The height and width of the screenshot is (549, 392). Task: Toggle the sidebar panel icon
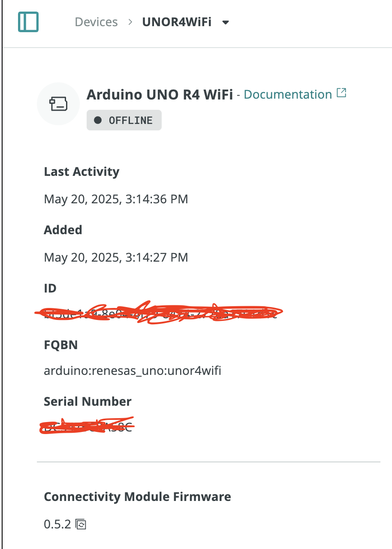pyautogui.click(x=28, y=21)
